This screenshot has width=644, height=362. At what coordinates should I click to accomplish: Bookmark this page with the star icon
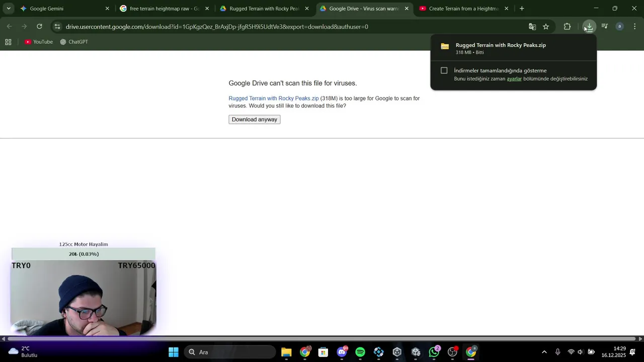click(546, 27)
